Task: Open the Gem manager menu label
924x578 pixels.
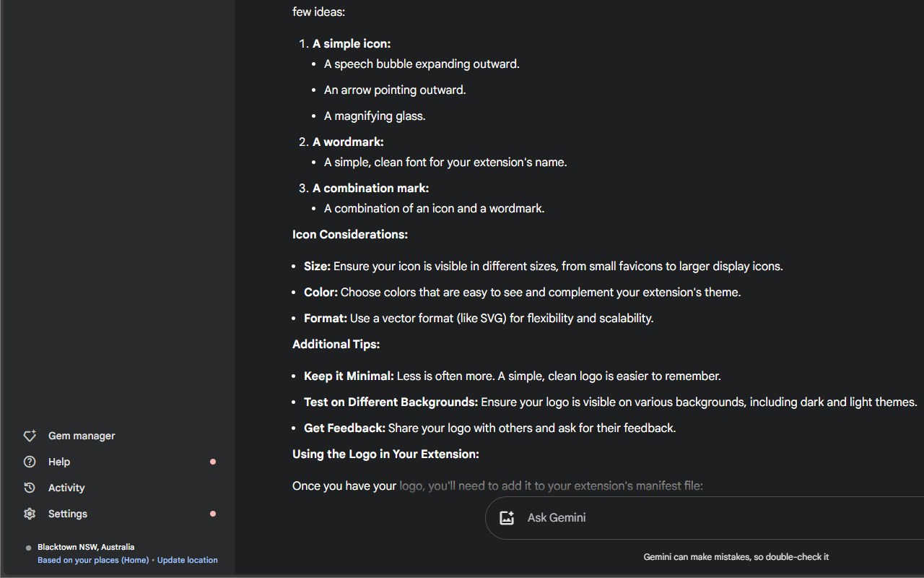Action: (x=82, y=436)
